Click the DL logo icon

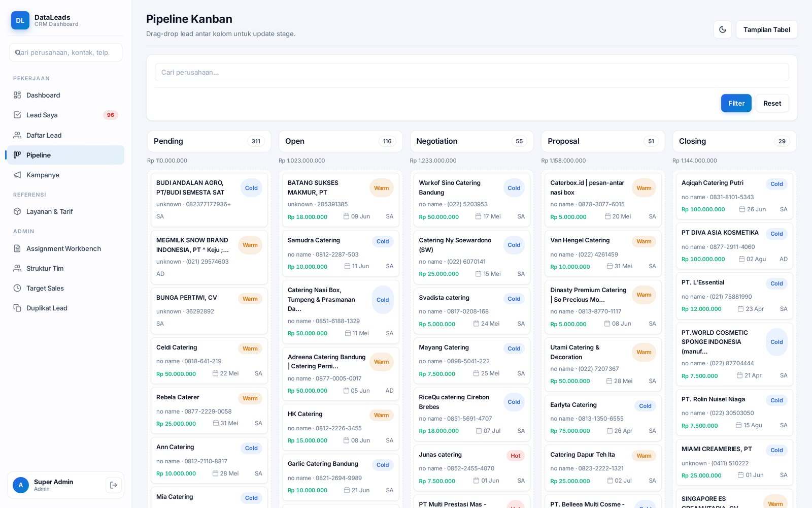point(20,20)
